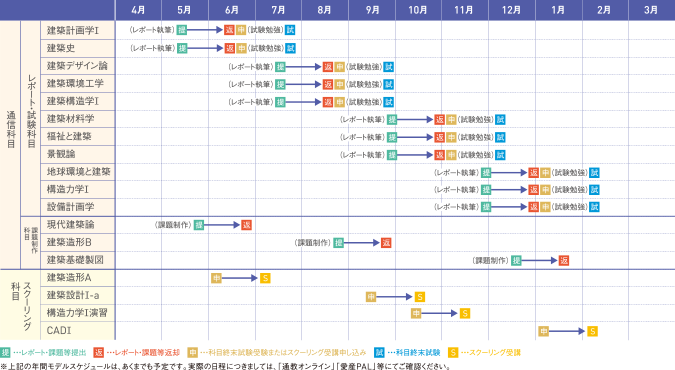Click the 建築デザイン論 subject label
This screenshot has height=370, width=675.
[x=77, y=66]
